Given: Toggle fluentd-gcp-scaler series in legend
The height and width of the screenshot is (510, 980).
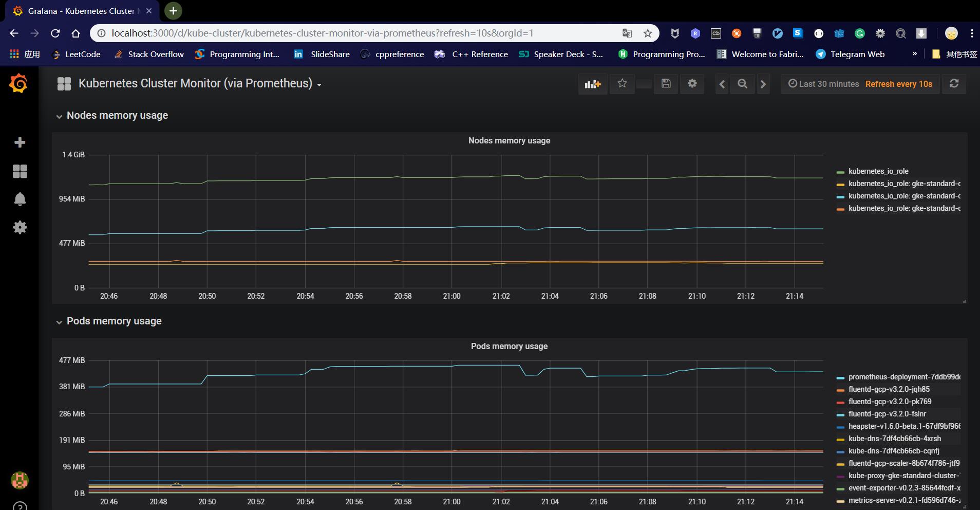Looking at the screenshot, I should [x=904, y=463].
